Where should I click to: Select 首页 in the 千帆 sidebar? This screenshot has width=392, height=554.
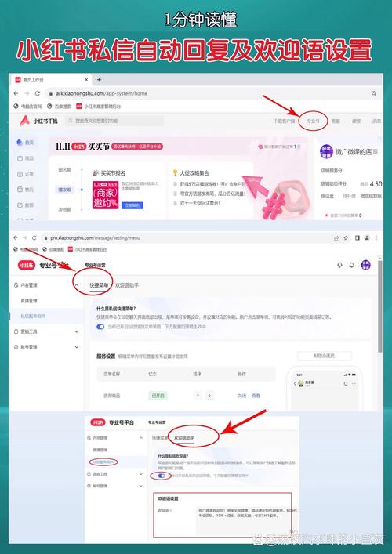[25, 143]
